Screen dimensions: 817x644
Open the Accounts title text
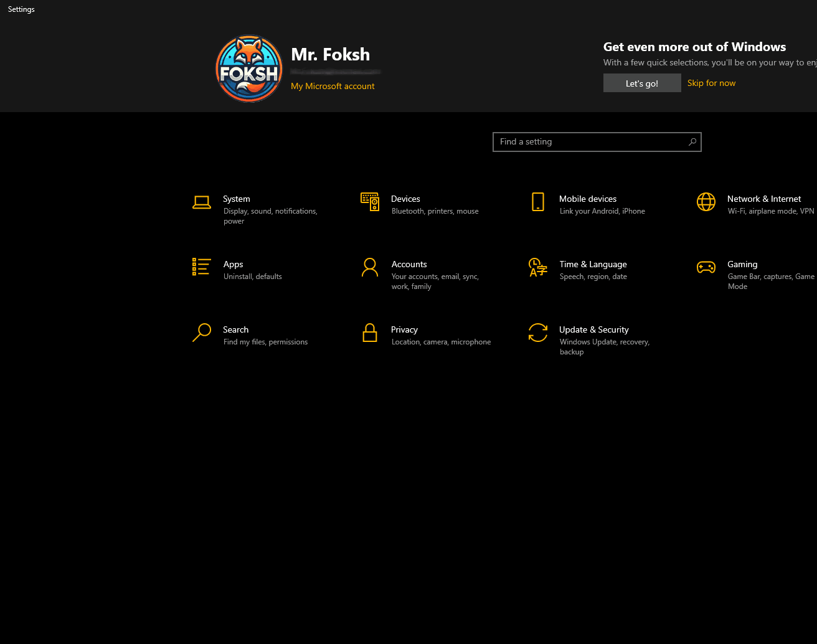click(409, 264)
